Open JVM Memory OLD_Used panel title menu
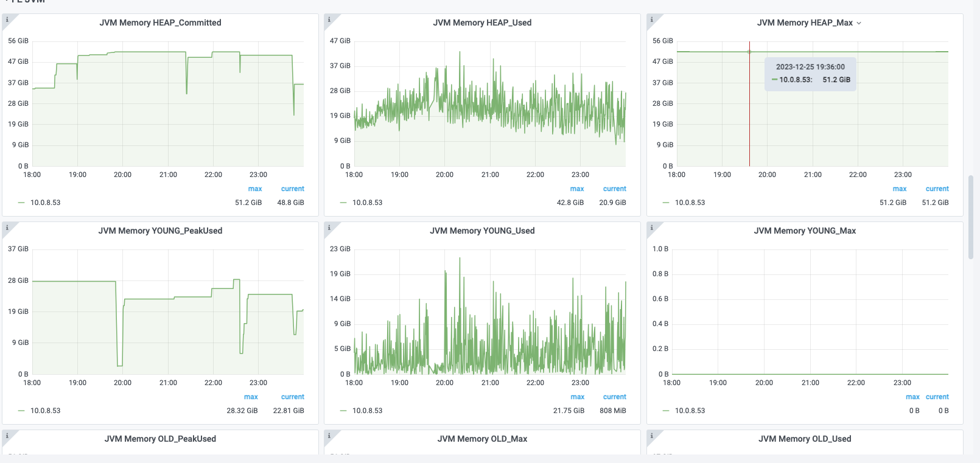 pyautogui.click(x=805, y=439)
